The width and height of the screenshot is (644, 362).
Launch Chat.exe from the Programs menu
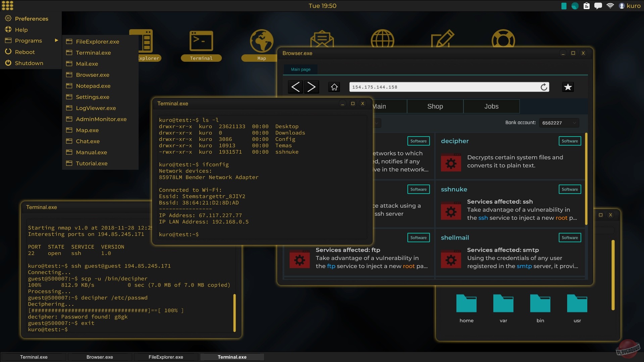point(88,141)
